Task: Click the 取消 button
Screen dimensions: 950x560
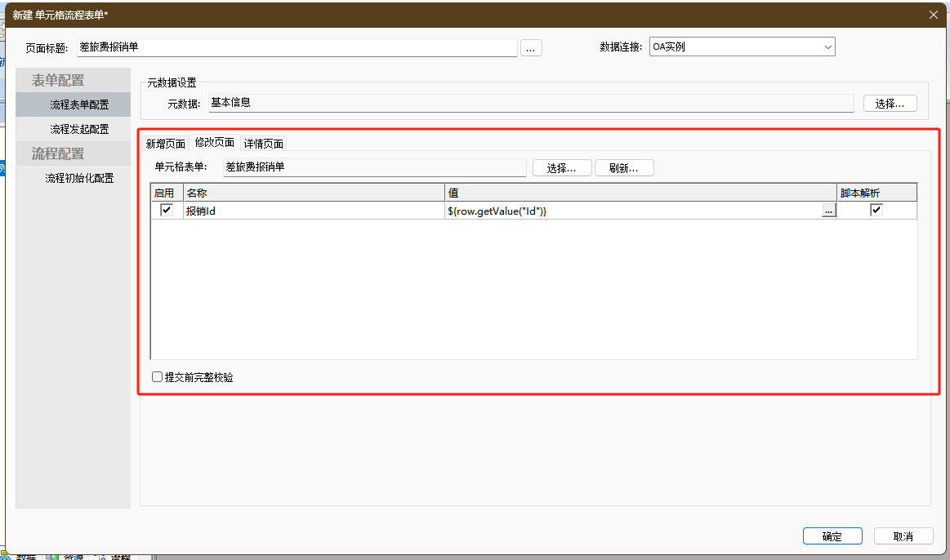Action: [903, 536]
